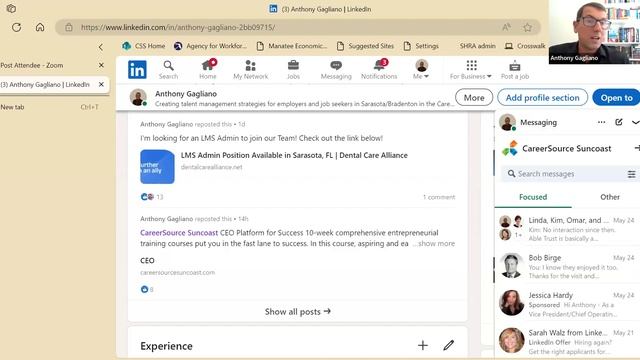Click careersourcesuncoast.com link text
This screenshot has width=640, height=360.
[x=177, y=272]
